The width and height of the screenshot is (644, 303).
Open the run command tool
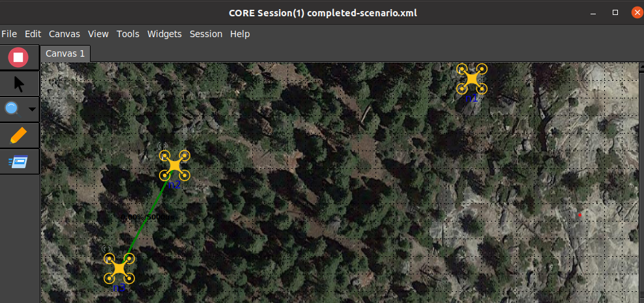pyautogui.click(x=18, y=162)
